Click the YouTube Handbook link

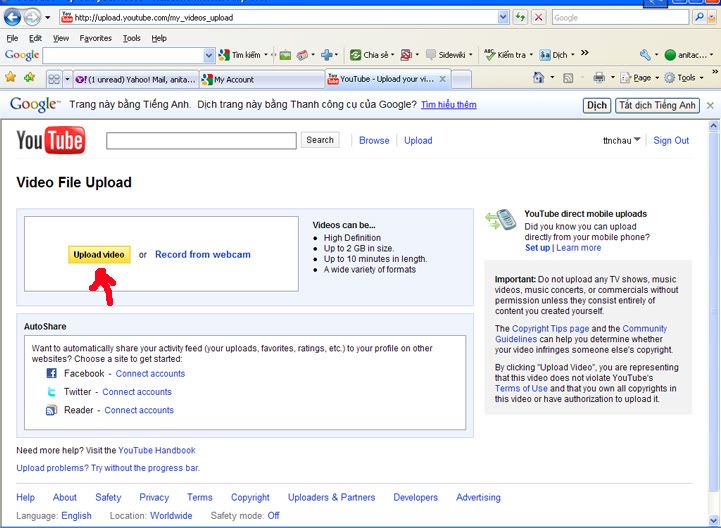point(157,450)
